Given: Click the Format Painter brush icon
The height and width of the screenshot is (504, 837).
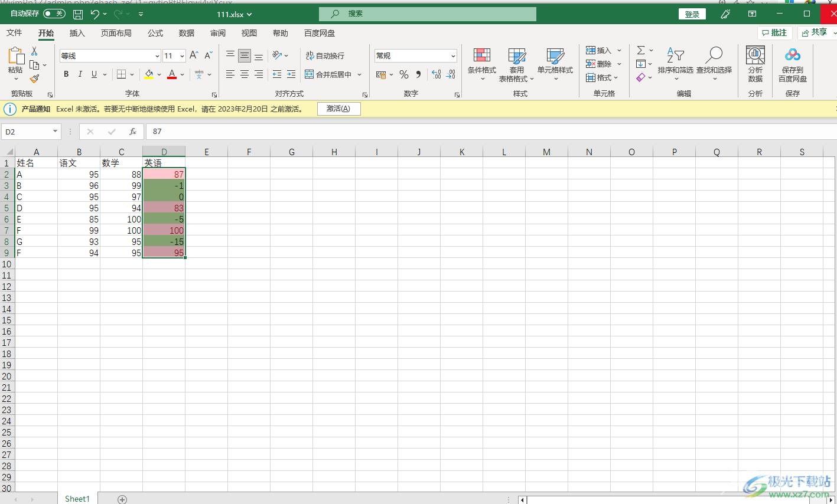Looking at the screenshot, I should point(34,78).
